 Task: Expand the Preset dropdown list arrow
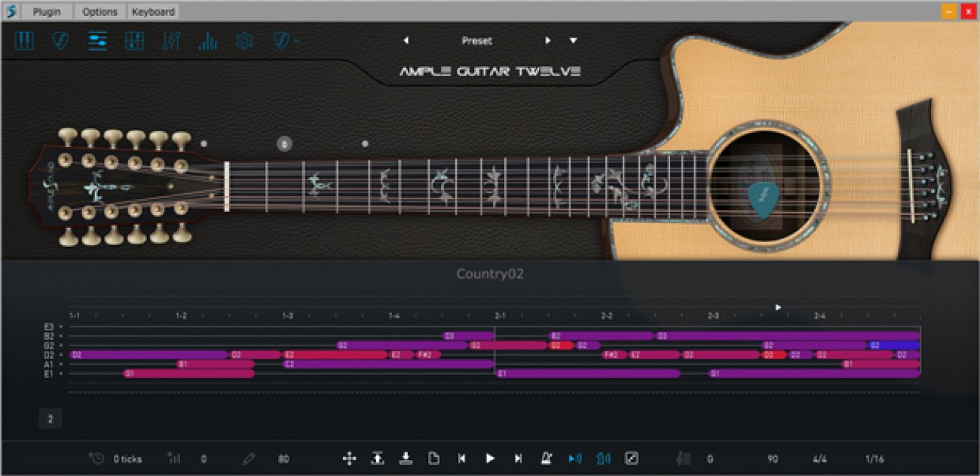[574, 41]
